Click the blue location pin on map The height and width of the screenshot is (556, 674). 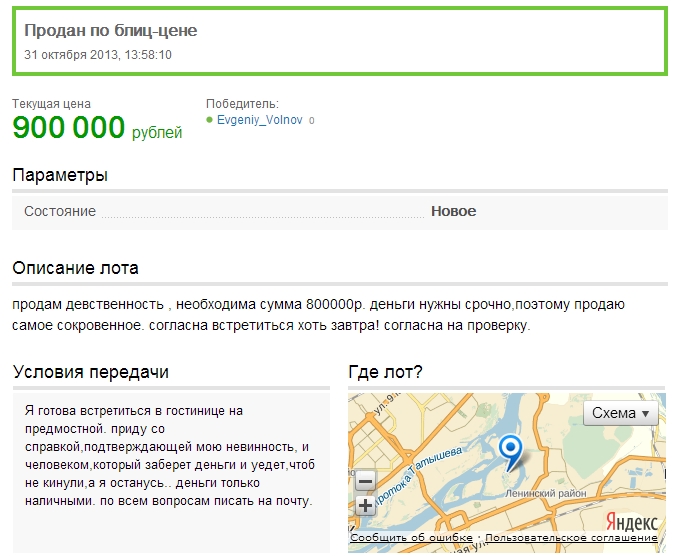511,450
